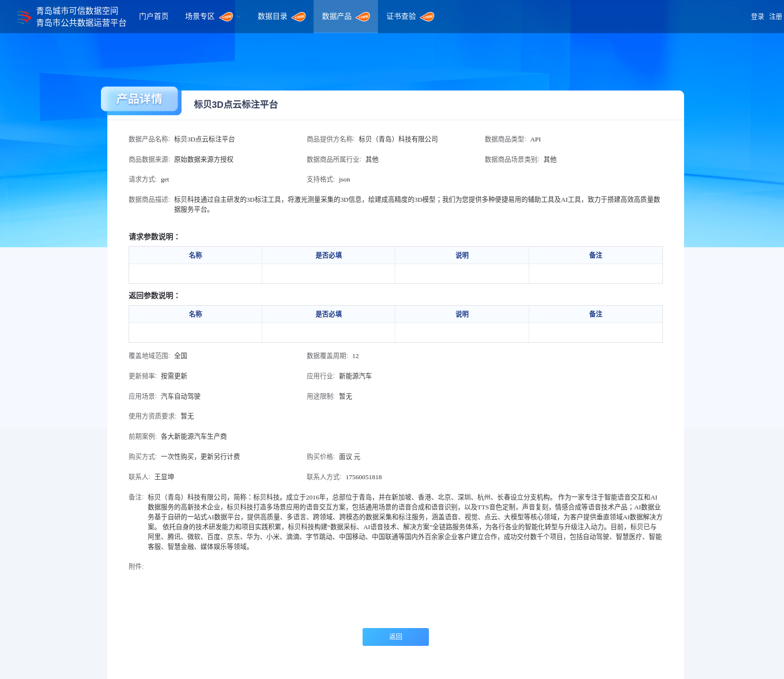Click the 附件 label
This screenshot has height=679, width=784.
(136, 567)
